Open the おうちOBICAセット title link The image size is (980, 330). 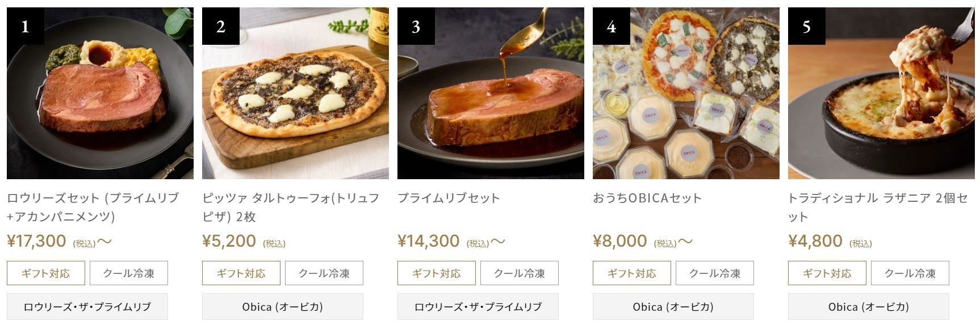click(x=647, y=198)
